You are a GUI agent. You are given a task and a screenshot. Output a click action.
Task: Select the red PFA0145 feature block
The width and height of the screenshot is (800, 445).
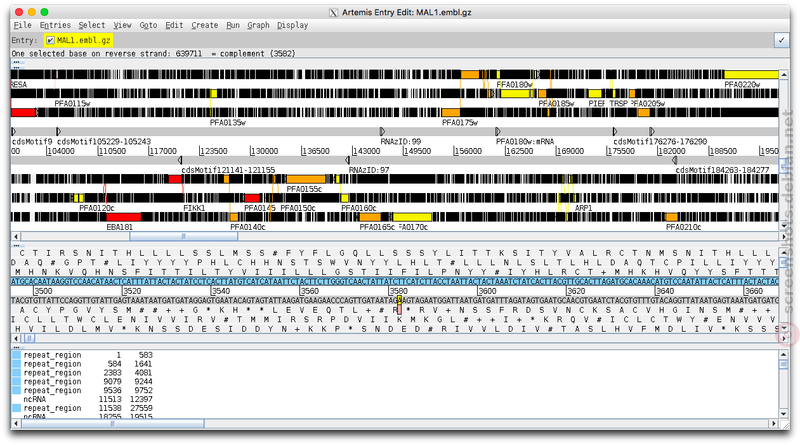(x=252, y=198)
